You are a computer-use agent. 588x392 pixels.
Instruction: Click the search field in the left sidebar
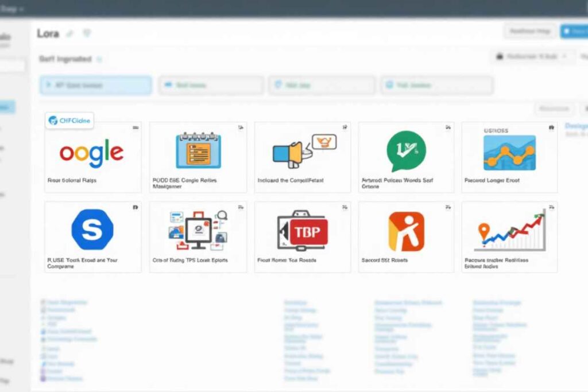13,65
